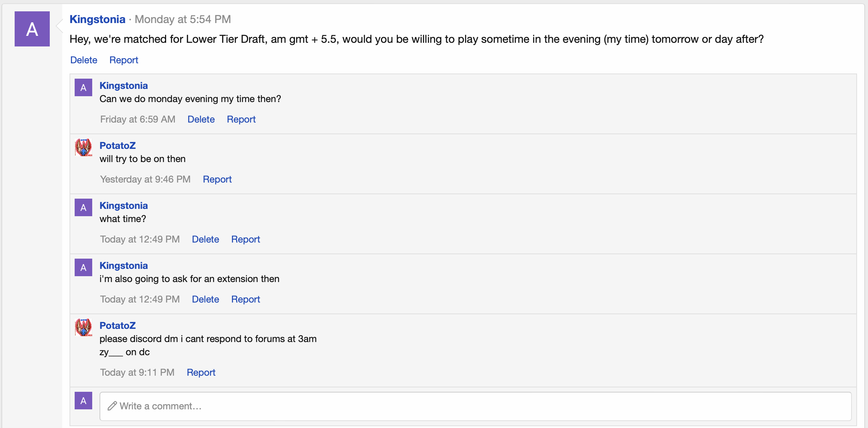
Task: Report PotatoZ's discord dm comment
Action: click(201, 372)
